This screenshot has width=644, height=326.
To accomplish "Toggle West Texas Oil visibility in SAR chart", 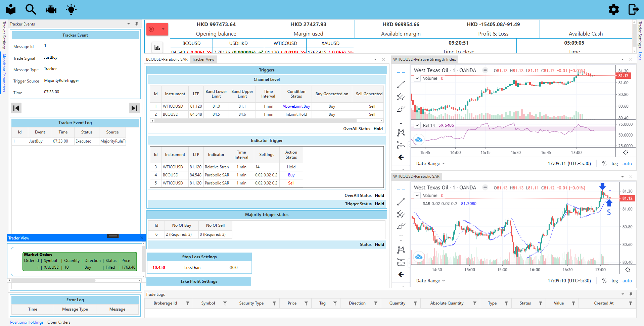I will click(x=485, y=187).
